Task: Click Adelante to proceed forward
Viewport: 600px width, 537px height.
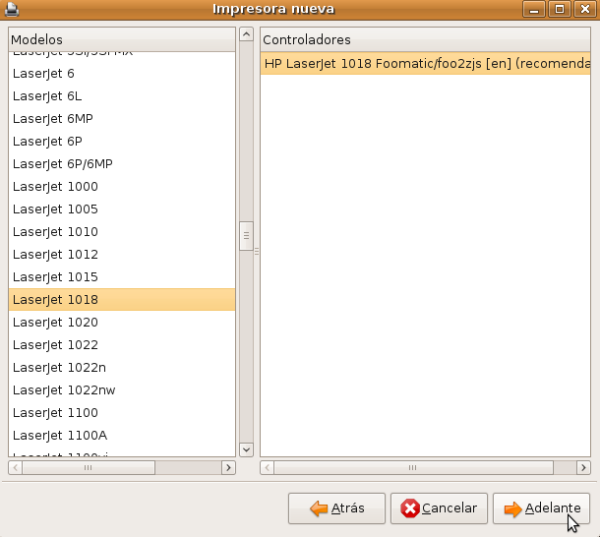Action: pos(541,508)
